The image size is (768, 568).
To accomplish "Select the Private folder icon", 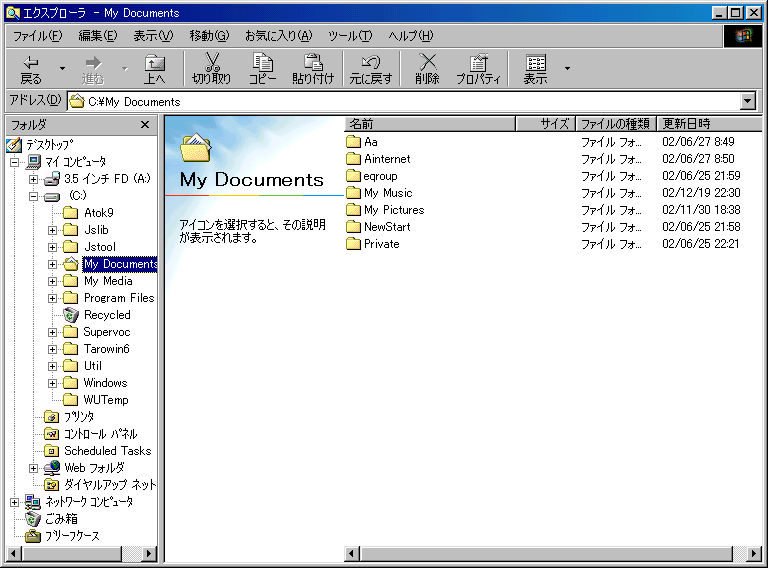I will click(x=353, y=244).
